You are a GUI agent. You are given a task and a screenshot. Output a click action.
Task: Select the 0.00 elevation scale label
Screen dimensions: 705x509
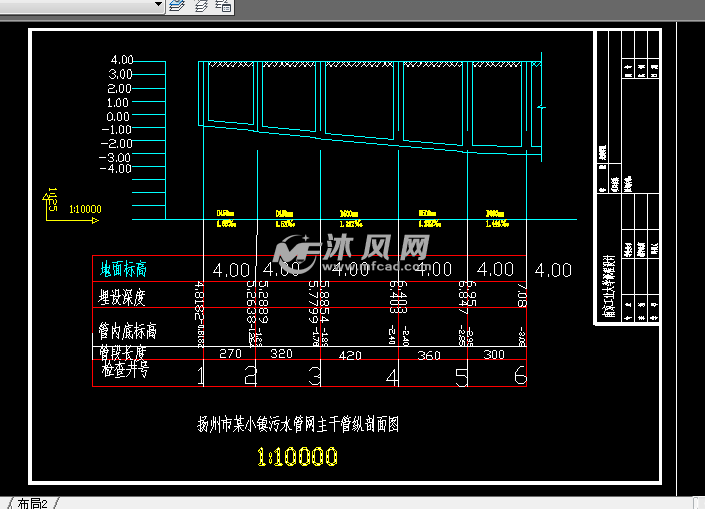tap(118, 117)
